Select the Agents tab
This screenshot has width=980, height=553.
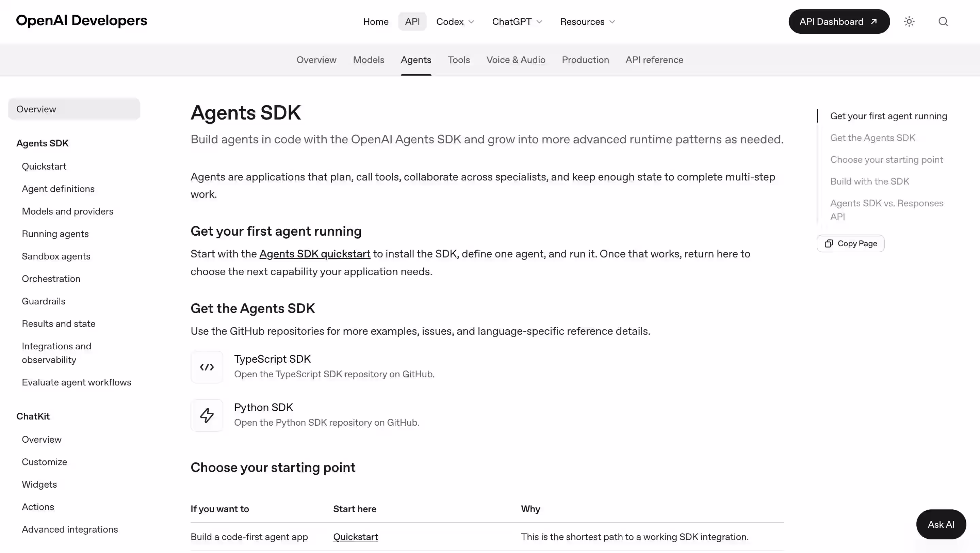[x=416, y=60]
